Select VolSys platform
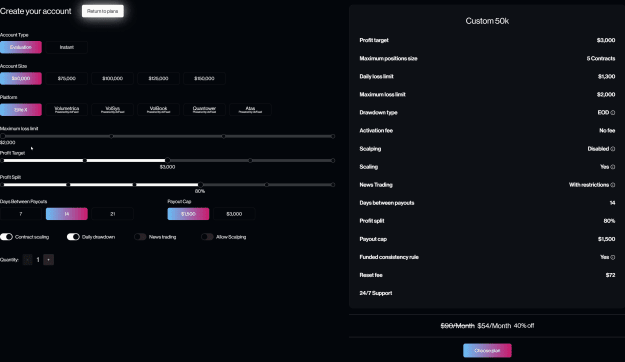Screen dimensions: 625x362 coord(112,110)
